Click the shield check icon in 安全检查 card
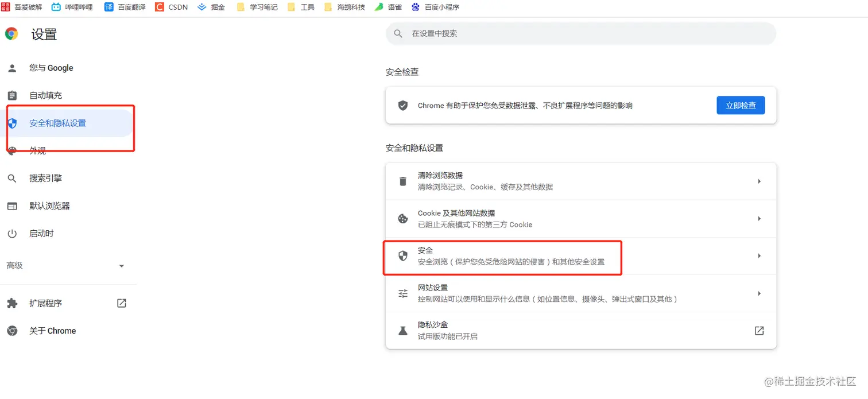 point(403,106)
